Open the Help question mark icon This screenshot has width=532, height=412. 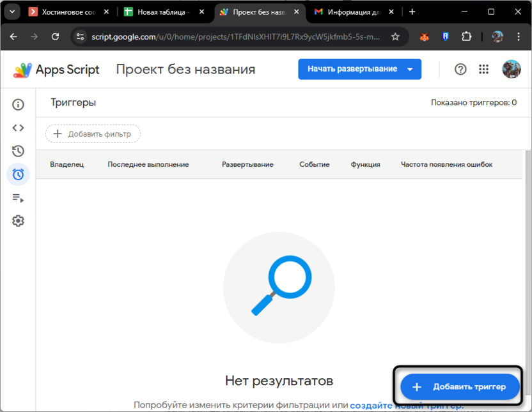(x=460, y=69)
